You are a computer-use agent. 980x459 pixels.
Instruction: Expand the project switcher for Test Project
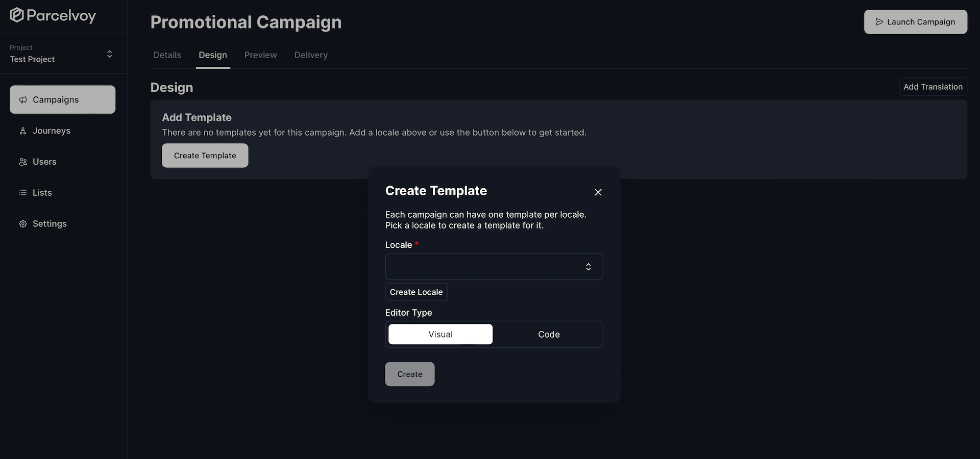click(x=109, y=54)
